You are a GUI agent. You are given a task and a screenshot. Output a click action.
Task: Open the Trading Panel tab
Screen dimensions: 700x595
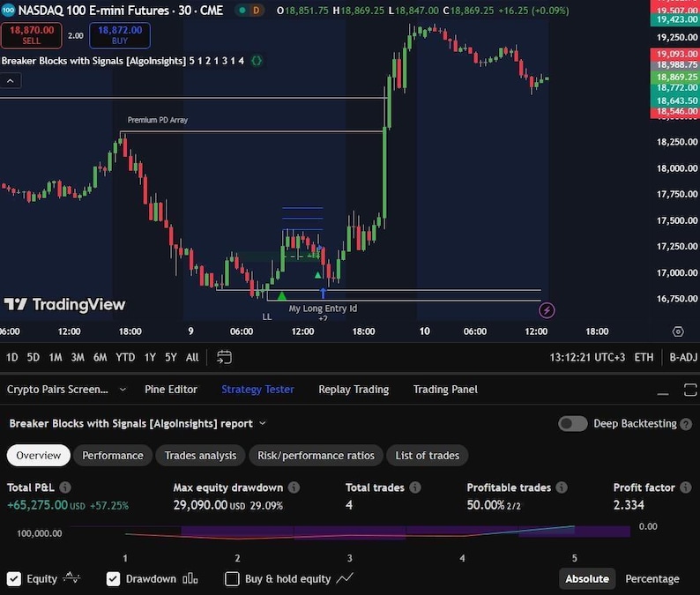[445, 390]
